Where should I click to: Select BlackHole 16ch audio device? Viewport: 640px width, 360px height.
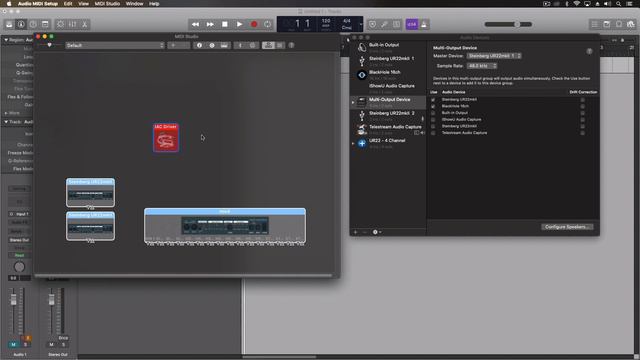coord(388,75)
